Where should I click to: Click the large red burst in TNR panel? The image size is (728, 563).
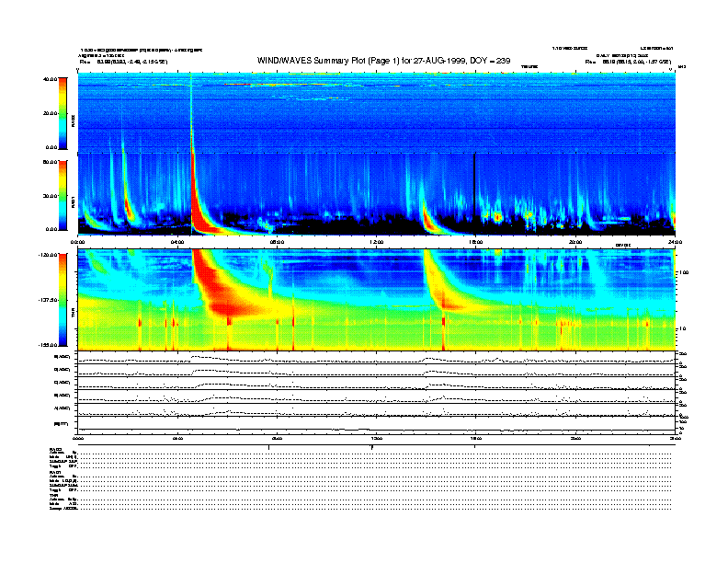pos(222,293)
